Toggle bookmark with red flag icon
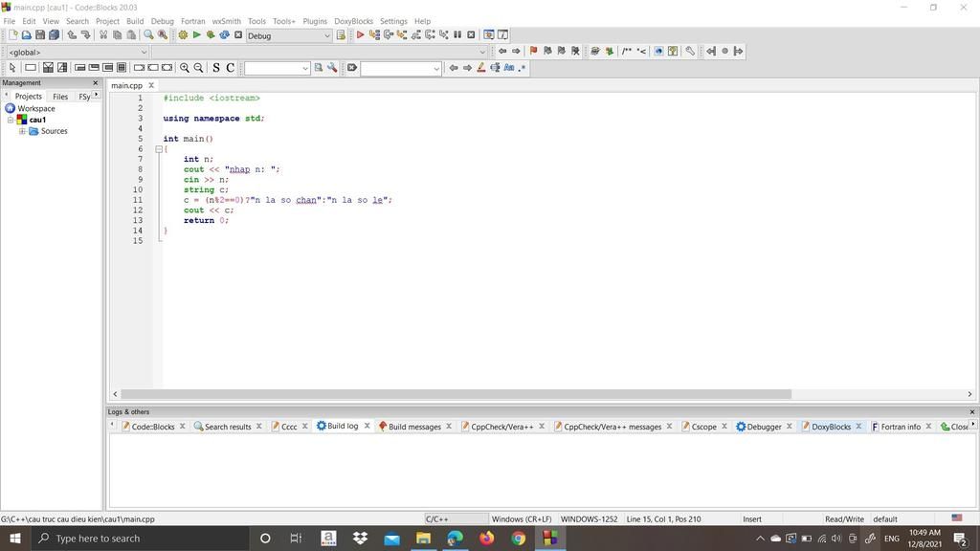 click(x=533, y=51)
